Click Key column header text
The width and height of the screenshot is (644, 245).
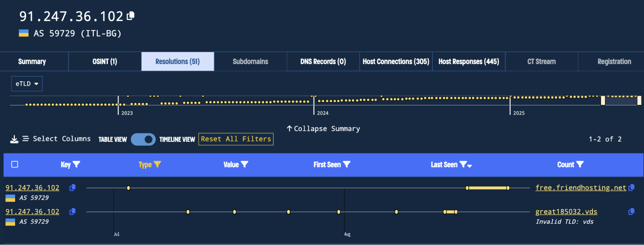(x=66, y=165)
